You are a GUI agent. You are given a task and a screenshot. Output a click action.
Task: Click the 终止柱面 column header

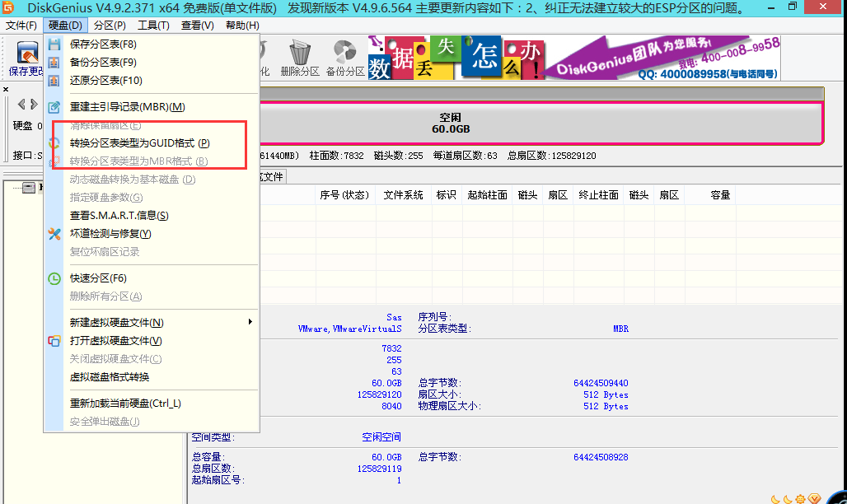598,195
